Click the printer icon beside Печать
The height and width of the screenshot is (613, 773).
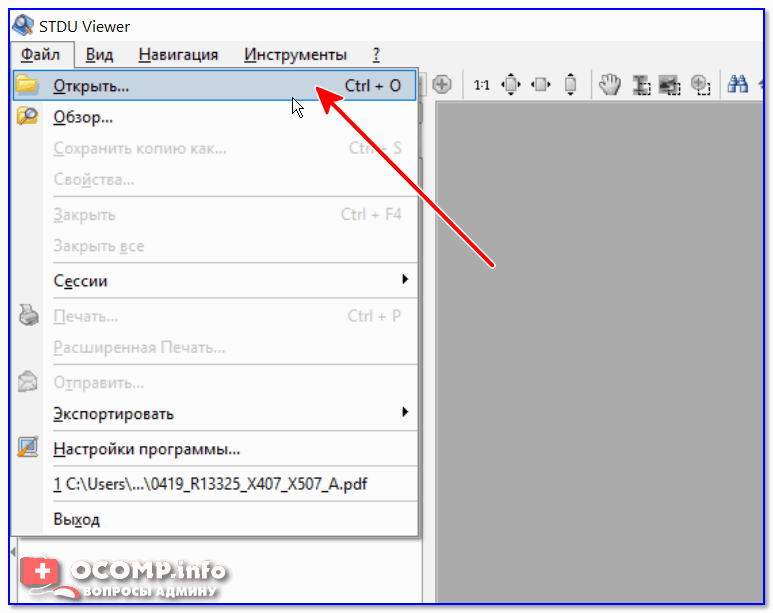point(28,315)
